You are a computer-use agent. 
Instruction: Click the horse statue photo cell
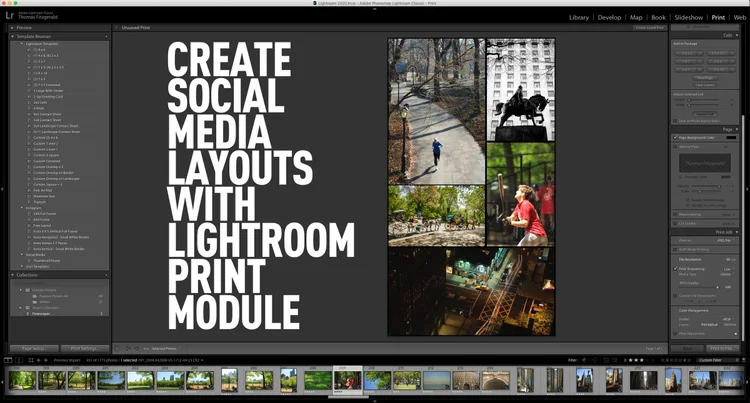point(521,90)
